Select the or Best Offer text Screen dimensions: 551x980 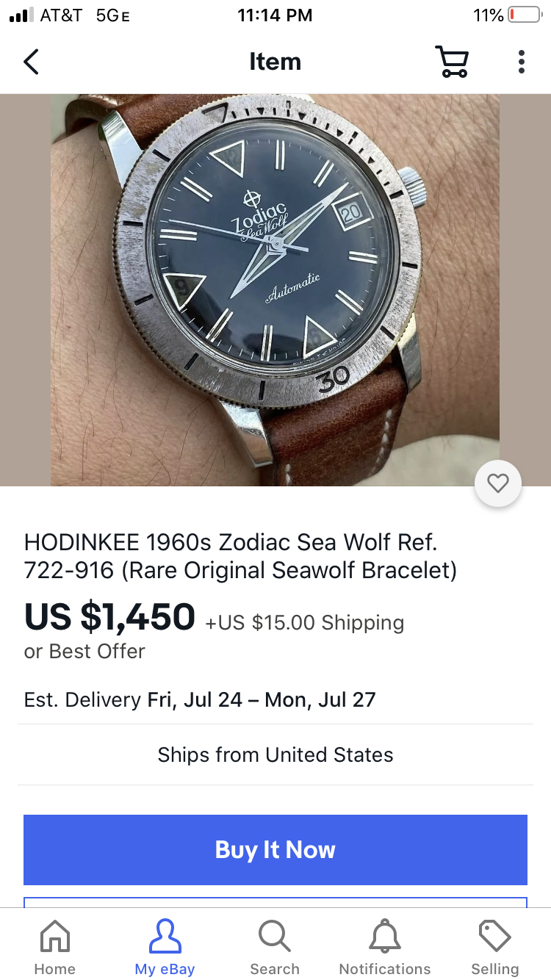click(84, 652)
